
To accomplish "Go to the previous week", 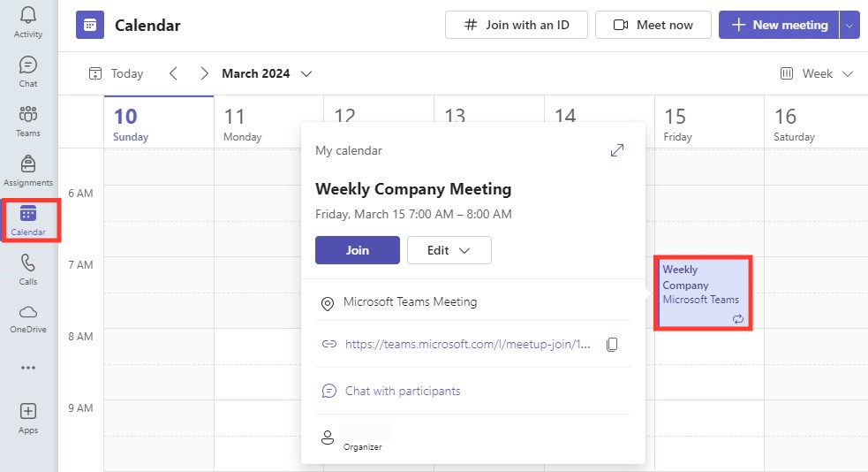I will pos(173,73).
